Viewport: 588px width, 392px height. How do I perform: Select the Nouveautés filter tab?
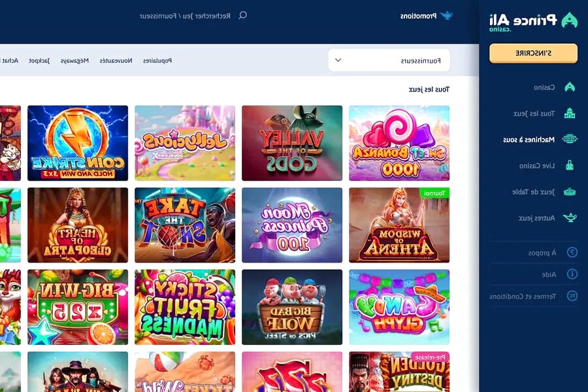tap(116, 60)
